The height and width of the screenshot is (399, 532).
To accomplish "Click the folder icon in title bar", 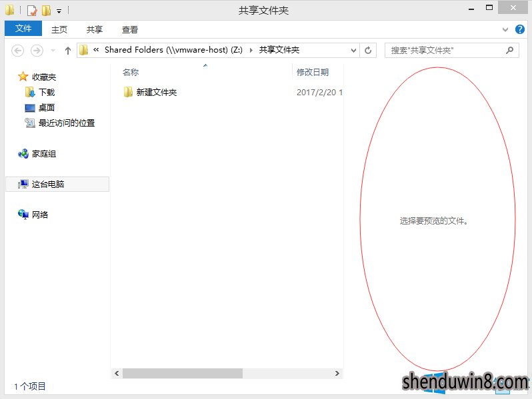I will (10, 10).
